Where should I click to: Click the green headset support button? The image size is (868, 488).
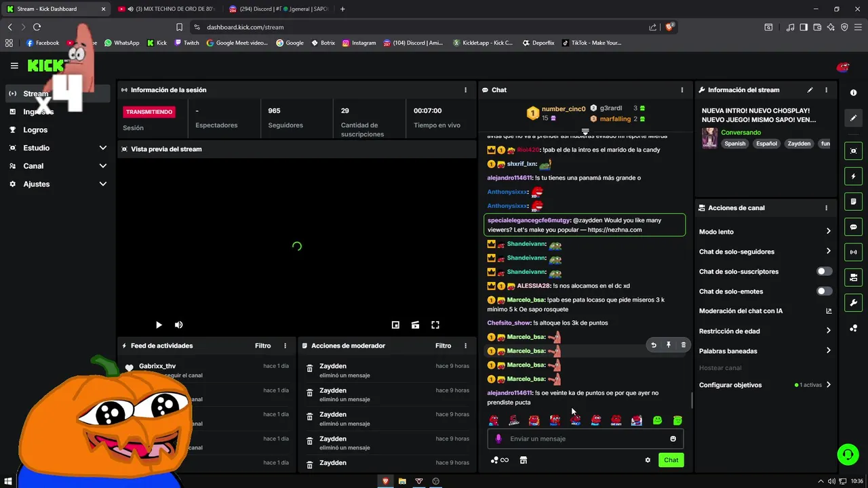coord(848,454)
